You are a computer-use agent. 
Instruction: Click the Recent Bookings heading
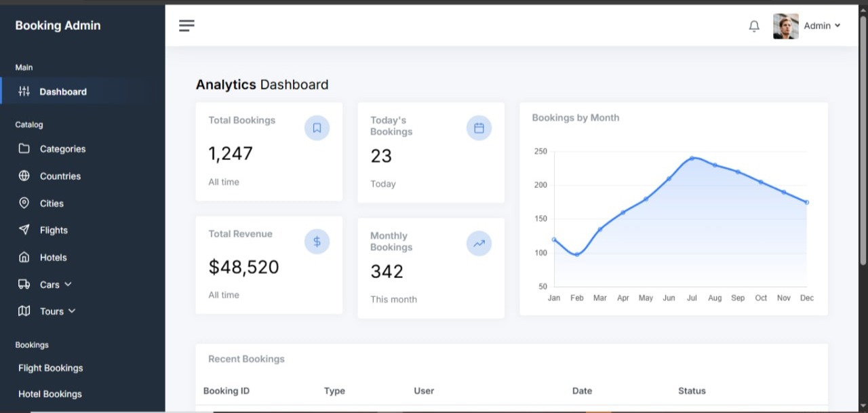(x=246, y=359)
